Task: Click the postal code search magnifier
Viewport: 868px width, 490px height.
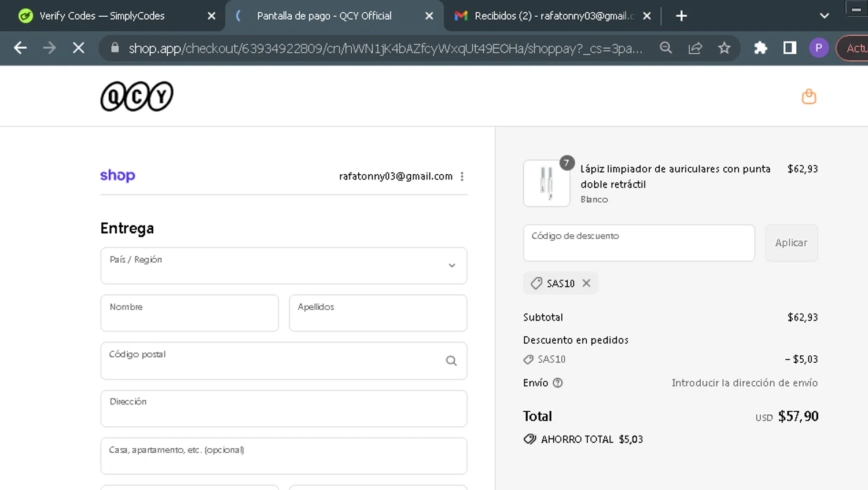Action: pos(451,361)
